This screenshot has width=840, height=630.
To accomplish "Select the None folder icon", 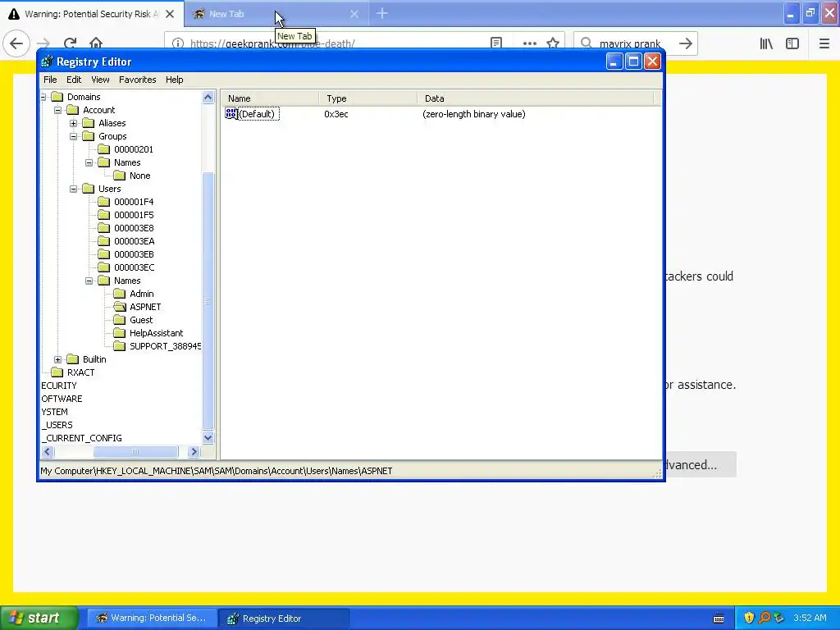I will click(120, 176).
